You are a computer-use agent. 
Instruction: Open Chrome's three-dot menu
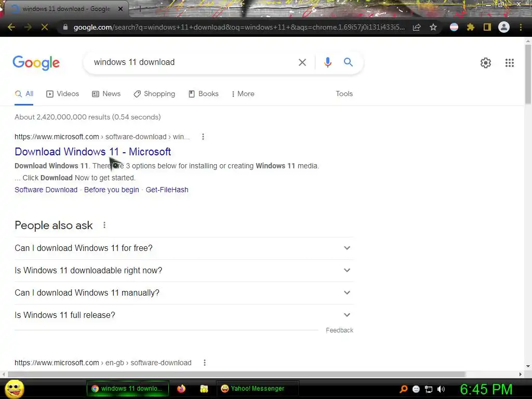click(521, 27)
